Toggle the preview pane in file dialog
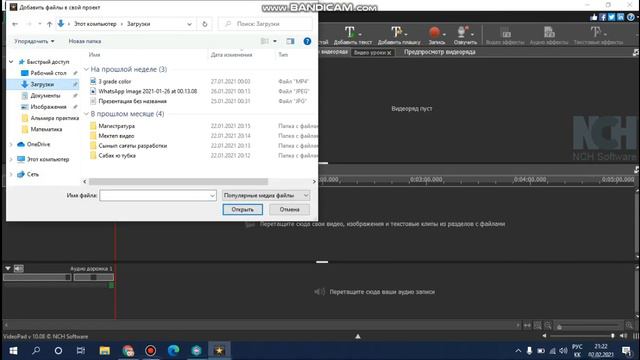The width and height of the screenshot is (640, 360). click(290, 41)
